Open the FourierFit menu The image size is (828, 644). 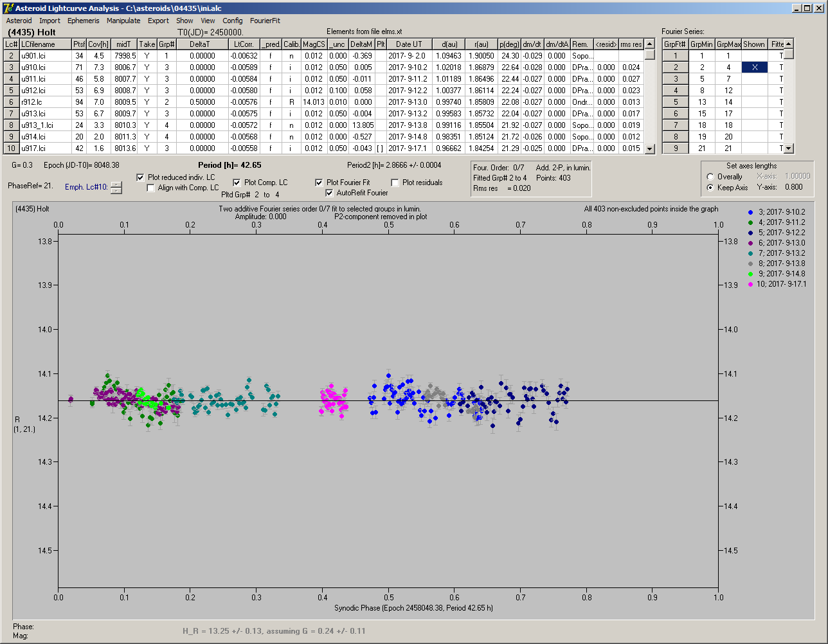pyautogui.click(x=265, y=21)
